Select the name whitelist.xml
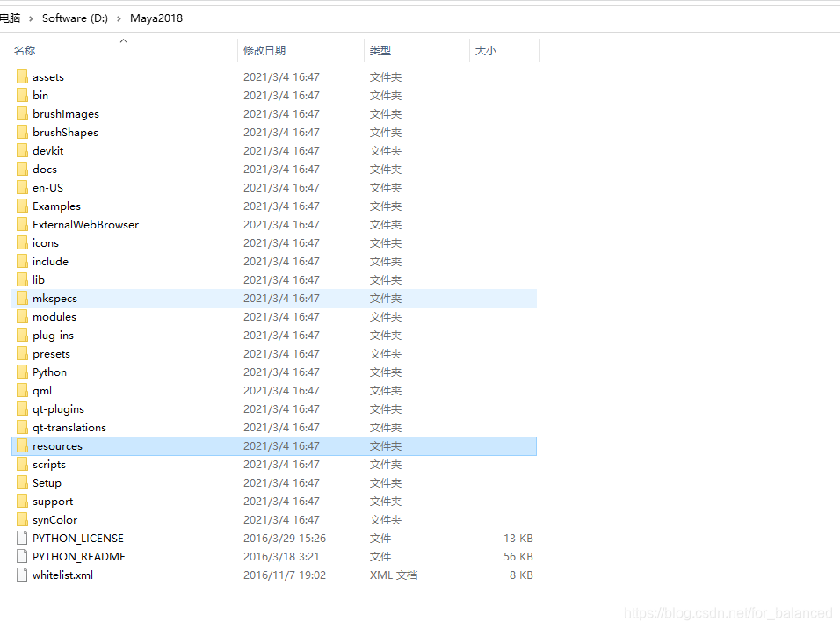 (62, 575)
